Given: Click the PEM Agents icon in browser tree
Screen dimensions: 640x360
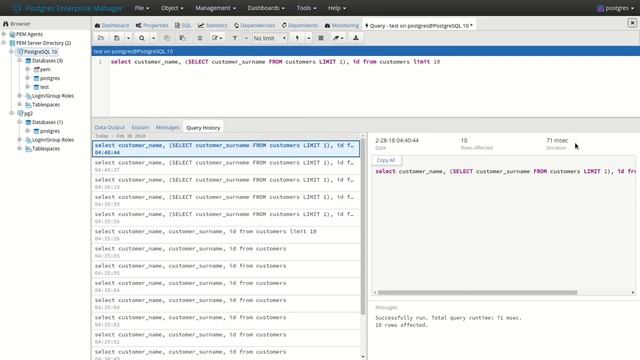Looking at the screenshot, I should point(12,34).
